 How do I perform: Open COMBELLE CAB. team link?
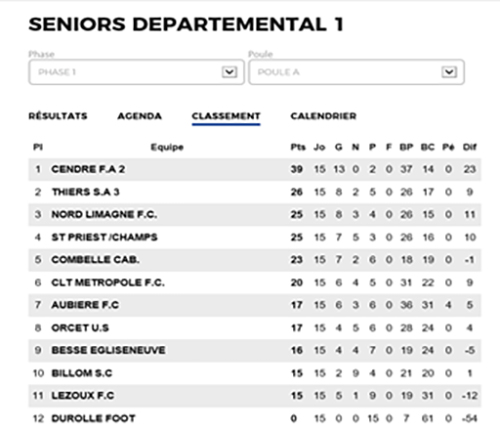pyautogui.click(x=95, y=260)
